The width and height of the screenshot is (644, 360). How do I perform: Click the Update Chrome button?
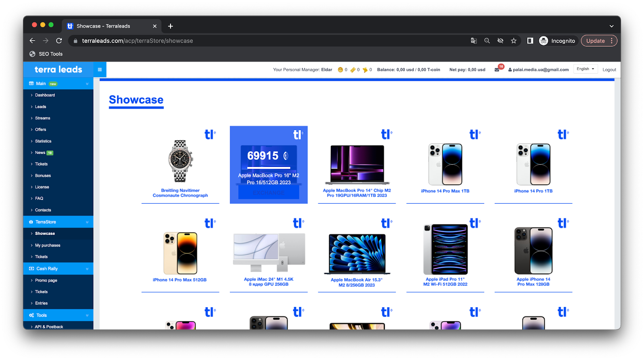[595, 41]
